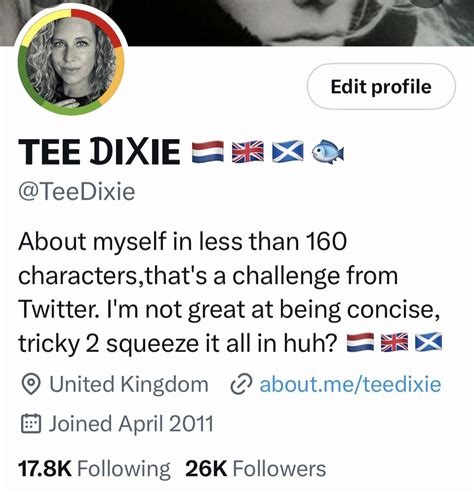The image size is (474, 492).
Task: Click the United Kingdom location text
Action: click(x=129, y=384)
